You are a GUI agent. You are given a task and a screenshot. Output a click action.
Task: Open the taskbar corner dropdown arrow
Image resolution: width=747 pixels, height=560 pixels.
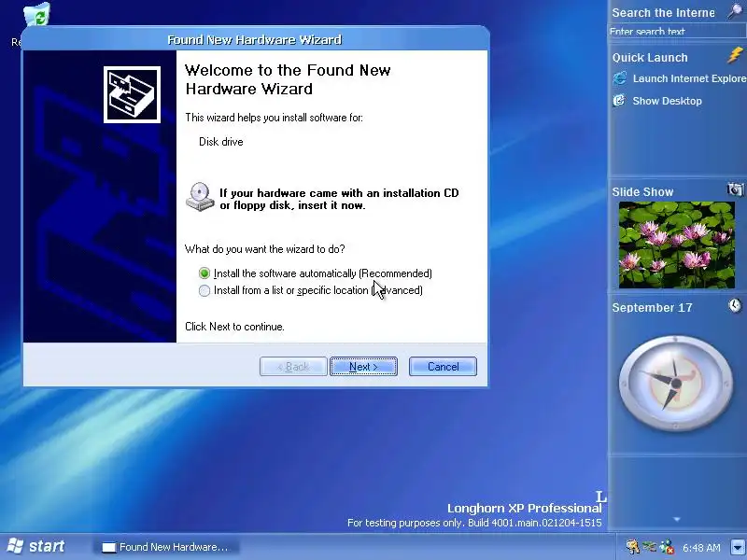point(738,547)
